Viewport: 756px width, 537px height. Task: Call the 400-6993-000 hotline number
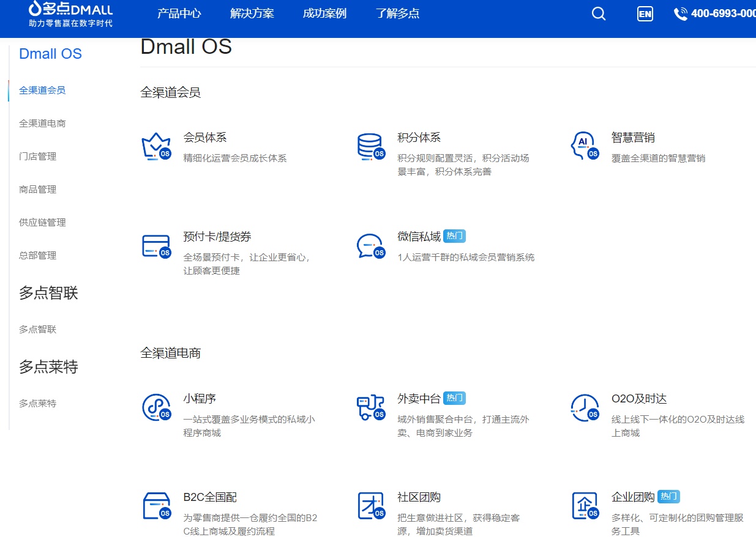coord(723,13)
